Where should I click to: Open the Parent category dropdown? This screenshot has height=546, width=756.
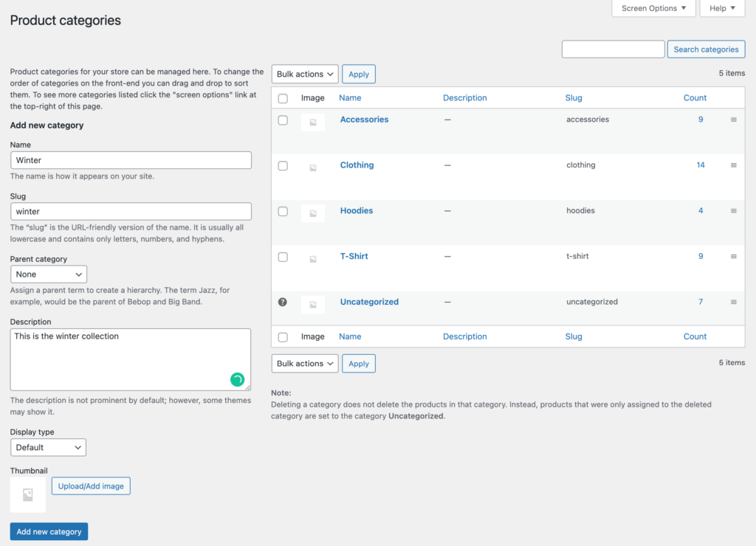coord(49,274)
